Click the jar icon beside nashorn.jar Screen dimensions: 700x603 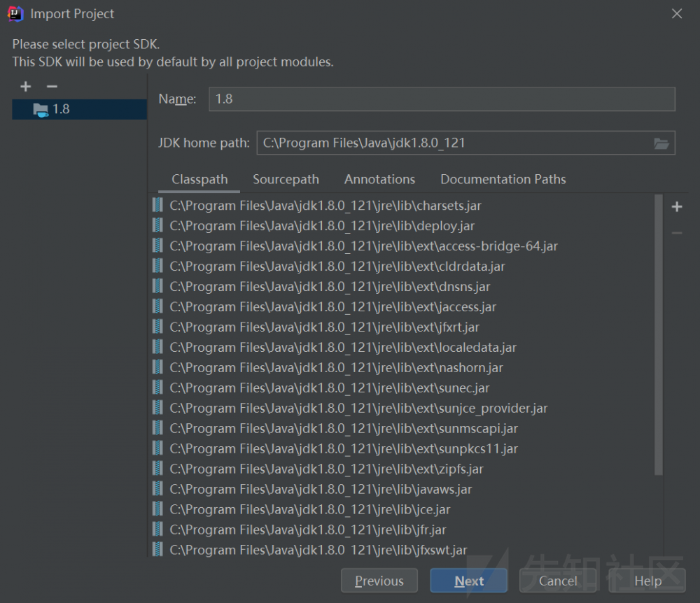pyautogui.click(x=157, y=367)
